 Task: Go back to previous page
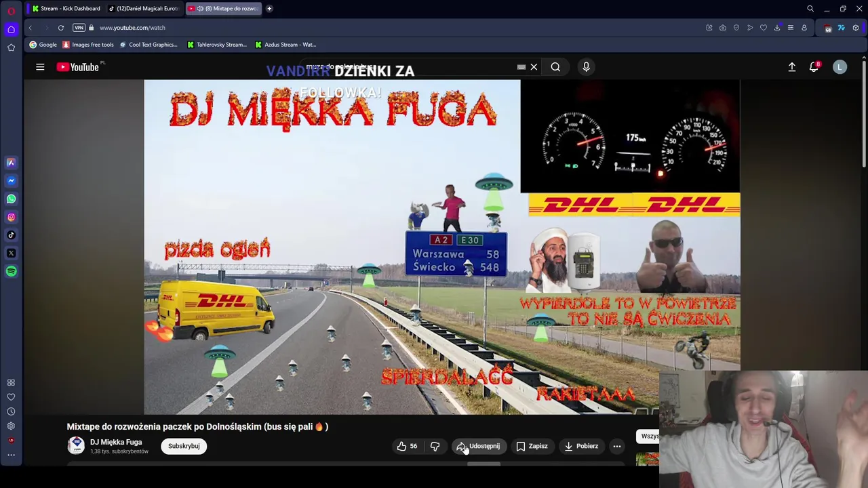point(30,28)
